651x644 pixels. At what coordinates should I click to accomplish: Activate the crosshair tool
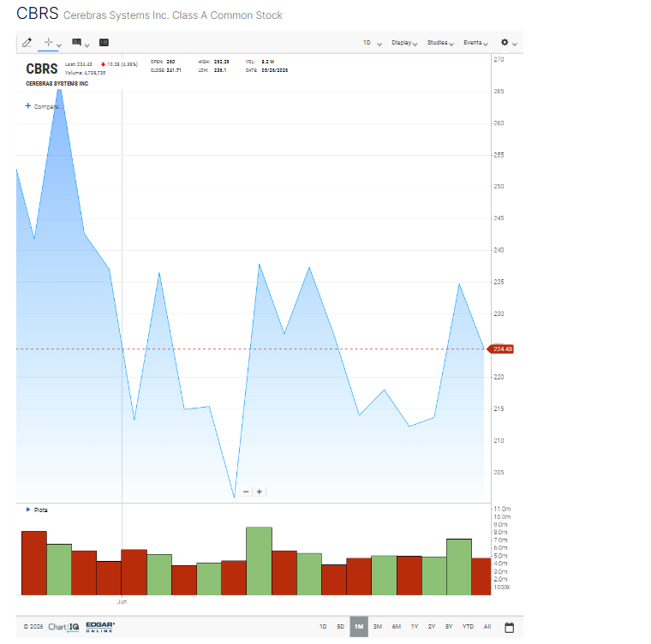click(48, 42)
